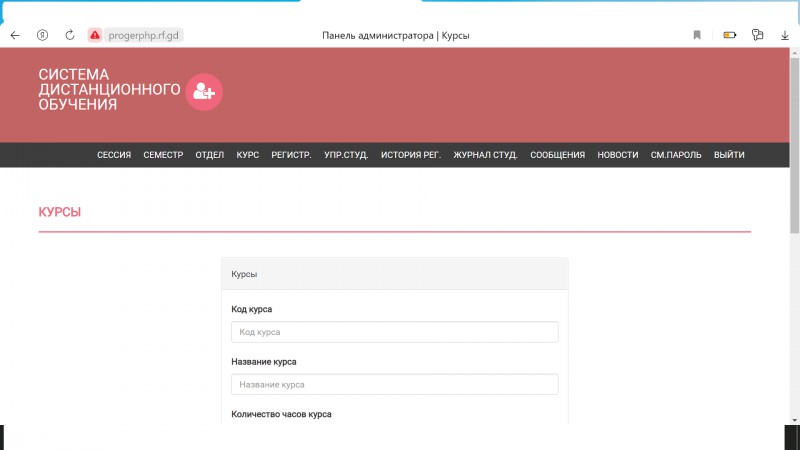800x450 pixels.
Task: Click the red security warning icon
Action: (95, 35)
